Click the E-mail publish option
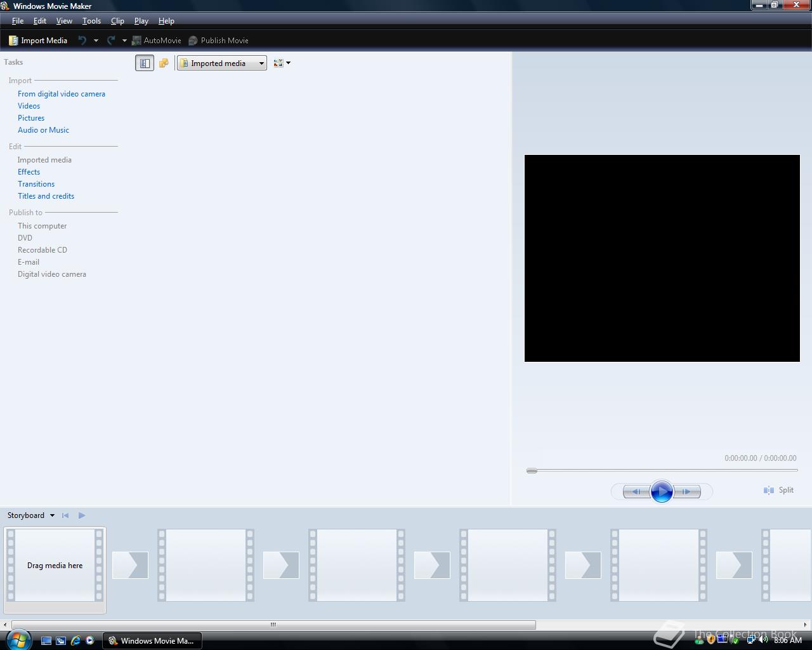The height and width of the screenshot is (650, 812). (29, 262)
